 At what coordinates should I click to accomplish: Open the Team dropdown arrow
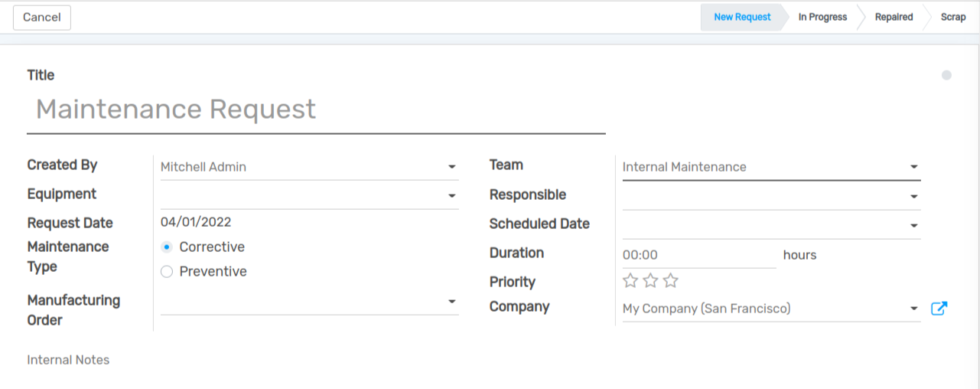[913, 167]
